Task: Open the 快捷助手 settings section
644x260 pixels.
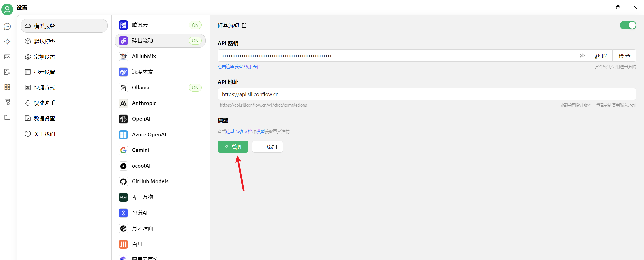Action: point(64,103)
